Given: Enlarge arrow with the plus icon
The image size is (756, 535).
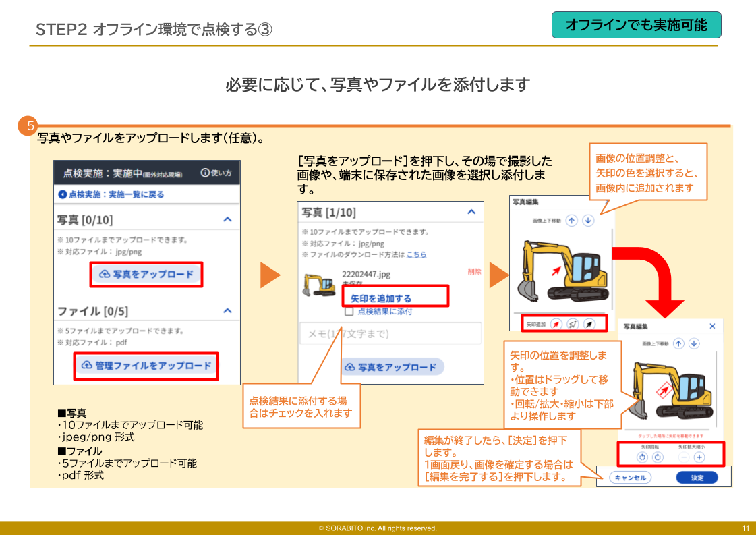Looking at the screenshot, I should click(x=699, y=457).
